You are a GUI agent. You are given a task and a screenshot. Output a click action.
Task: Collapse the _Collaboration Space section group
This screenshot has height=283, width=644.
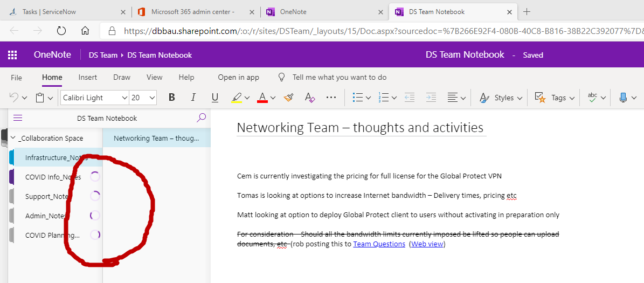point(13,138)
